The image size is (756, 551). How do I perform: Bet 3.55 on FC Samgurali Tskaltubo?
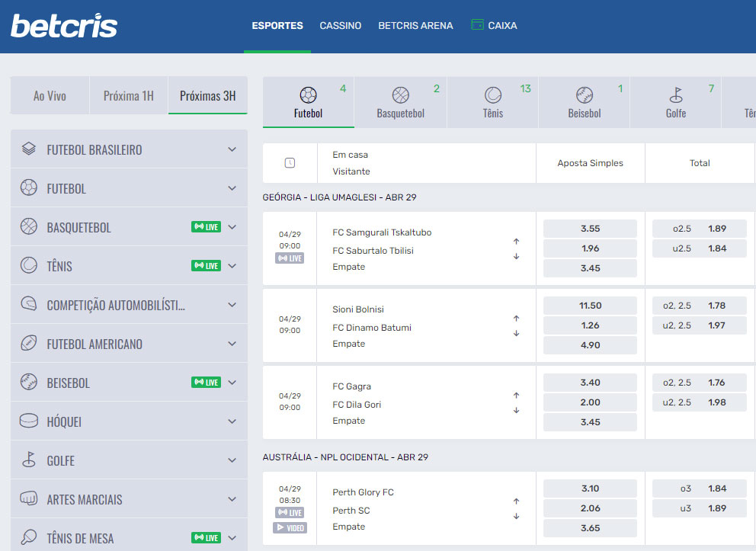coord(590,229)
